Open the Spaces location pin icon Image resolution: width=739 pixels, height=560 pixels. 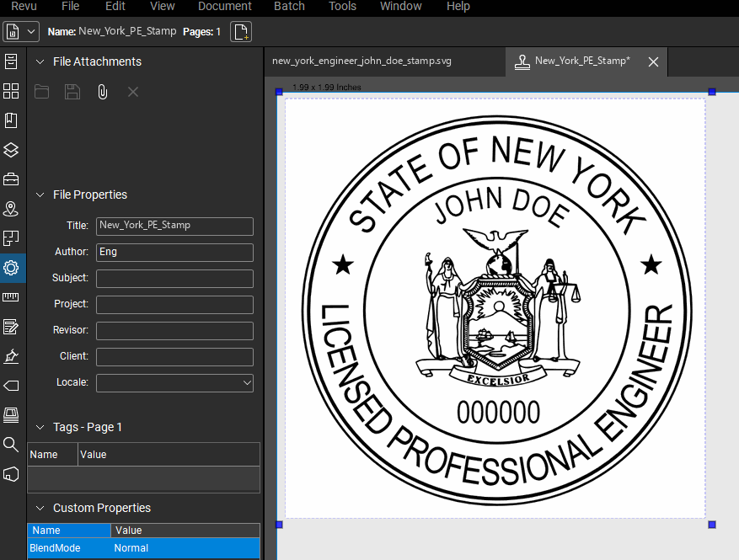coord(11,209)
